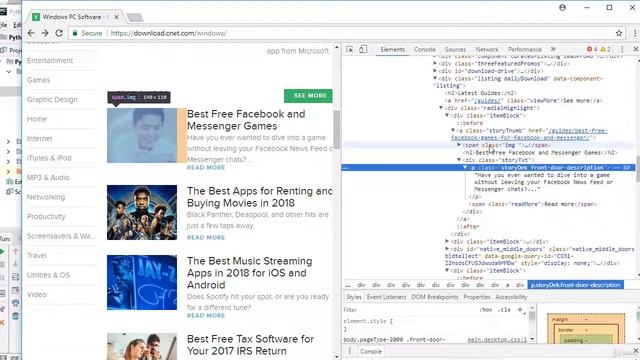Viewport: 640px width, 360px height.
Task: Open the Jay-Z music streaming thumbnail
Action: pyautogui.click(x=142, y=282)
